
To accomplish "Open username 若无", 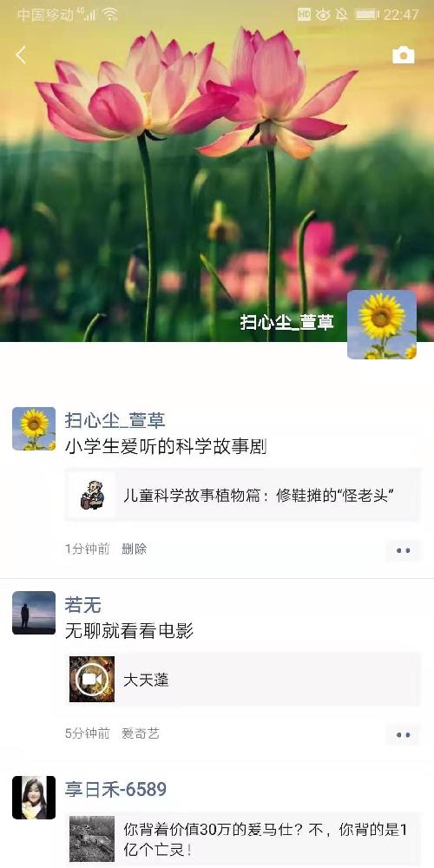I will click(x=83, y=604).
